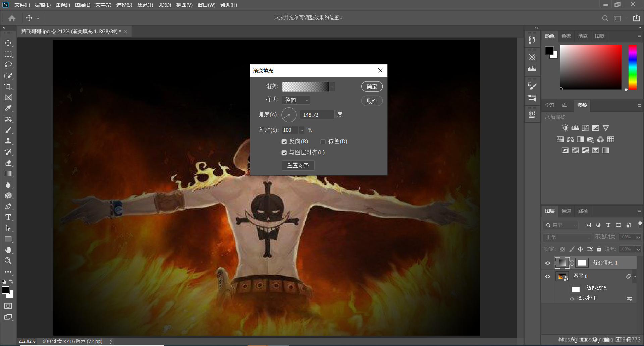Collapse 图层 0 smart filters arrow

[635, 277]
